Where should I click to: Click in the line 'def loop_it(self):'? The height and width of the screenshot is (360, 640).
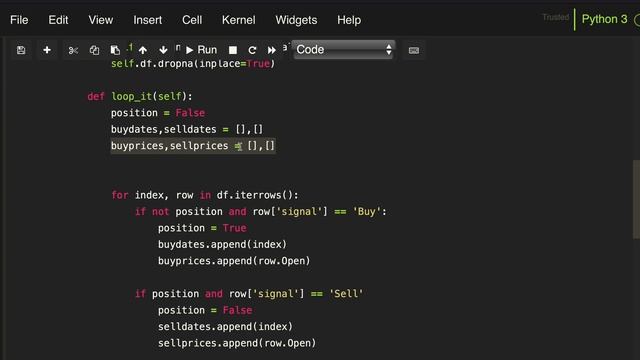tap(140, 96)
